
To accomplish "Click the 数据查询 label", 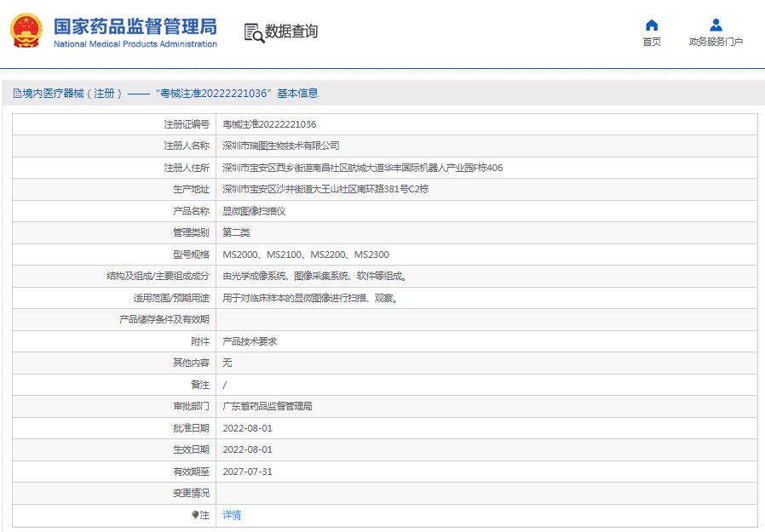I will (291, 31).
